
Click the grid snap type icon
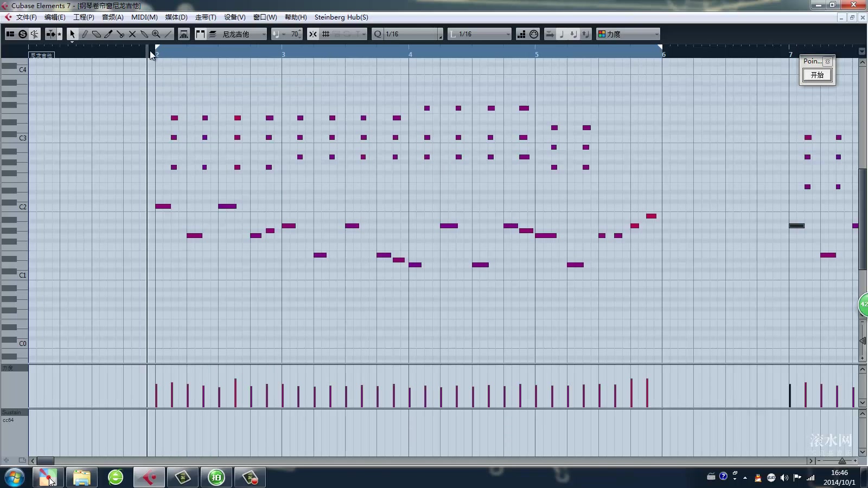(326, 34)
